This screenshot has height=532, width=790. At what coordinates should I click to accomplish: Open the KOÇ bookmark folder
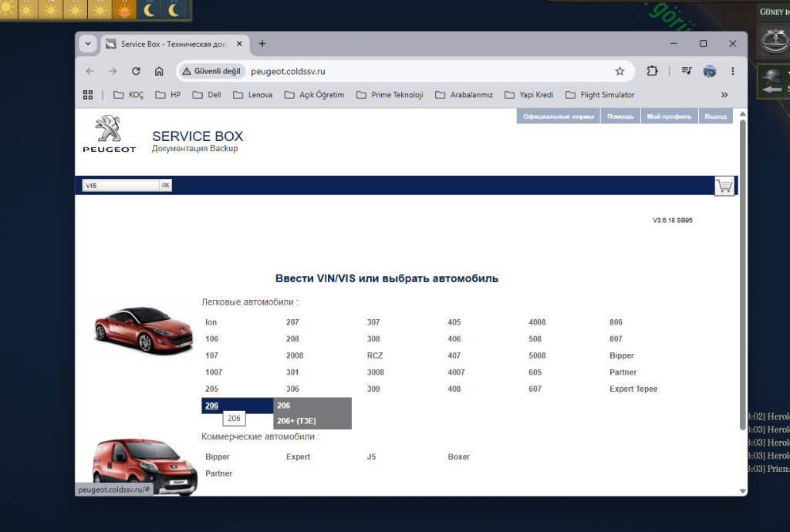point(129,95)
